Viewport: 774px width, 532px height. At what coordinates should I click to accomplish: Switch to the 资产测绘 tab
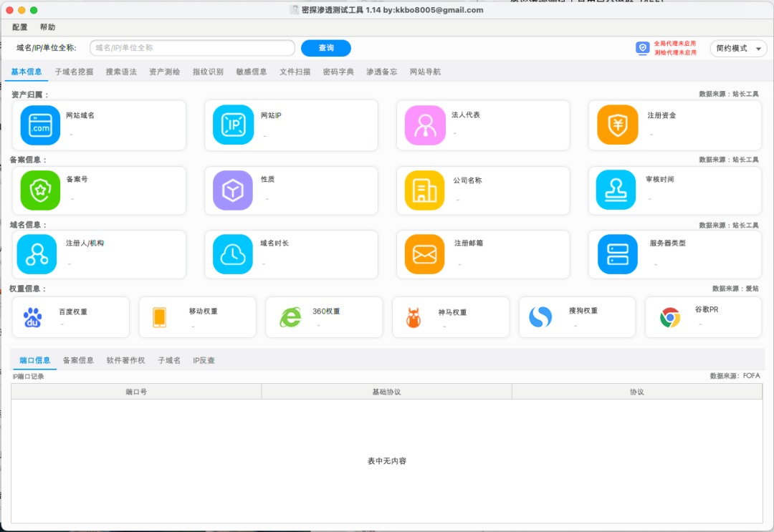pos(164,72)
